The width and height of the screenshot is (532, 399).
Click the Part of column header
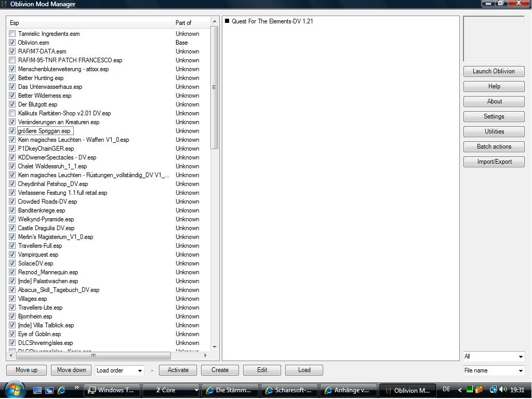190,23
